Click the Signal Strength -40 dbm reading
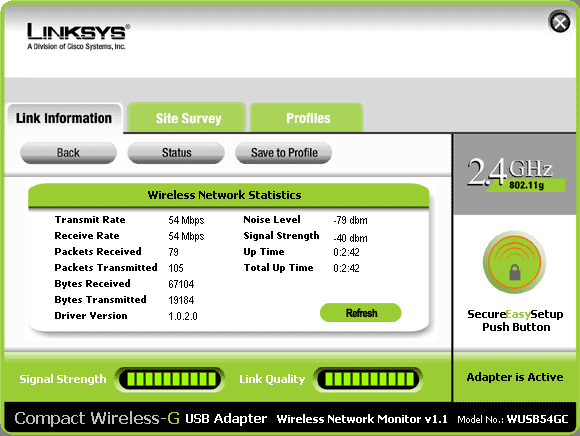This screenshot has height=436, width=580. (x=350, y=238)
